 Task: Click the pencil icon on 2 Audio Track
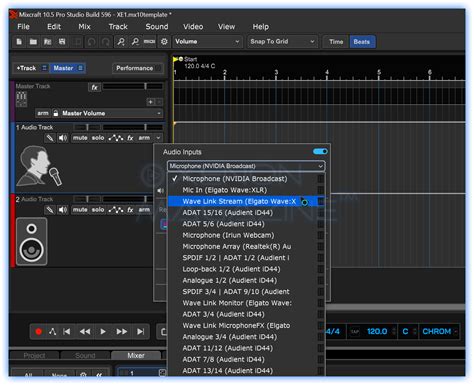pyautogui.click(x=50, y=210)
